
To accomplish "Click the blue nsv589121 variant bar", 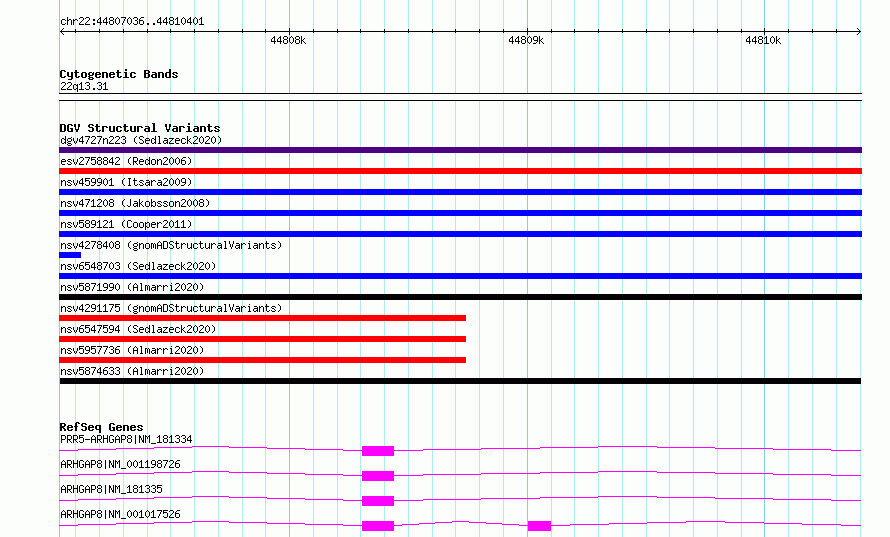I will tap(460, 234).
